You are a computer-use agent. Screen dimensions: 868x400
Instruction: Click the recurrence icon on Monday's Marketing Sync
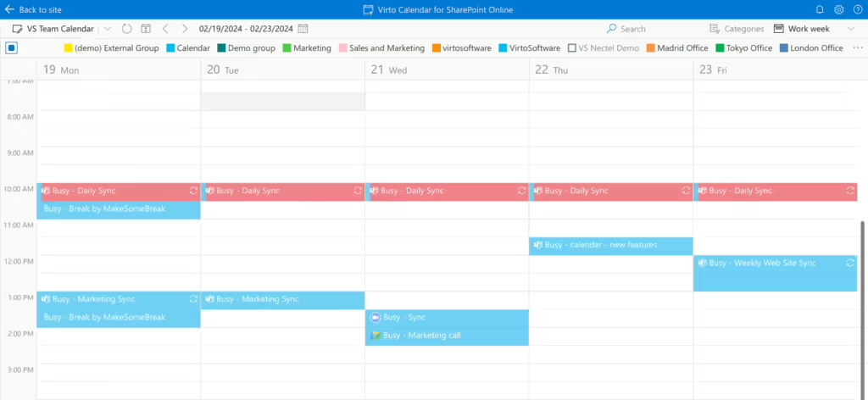pos(194,299)
